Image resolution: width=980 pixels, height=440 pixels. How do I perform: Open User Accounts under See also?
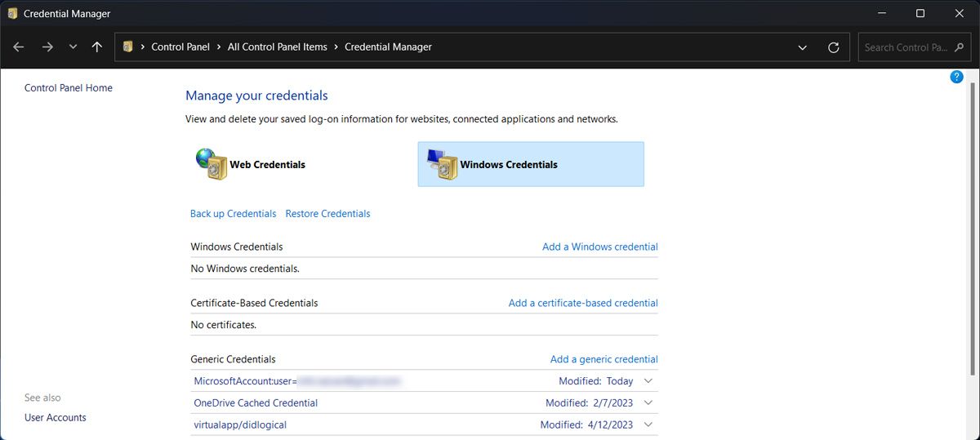(56, 418)
